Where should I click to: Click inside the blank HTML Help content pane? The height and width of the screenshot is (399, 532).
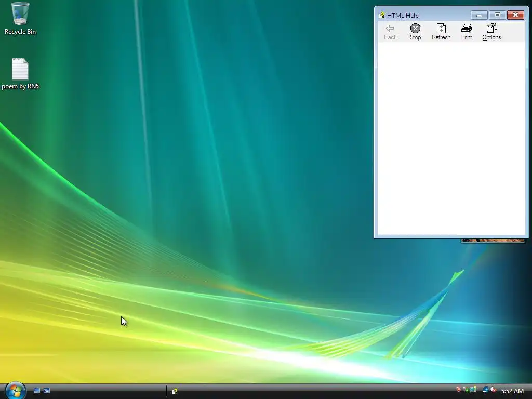pos(451,138)
